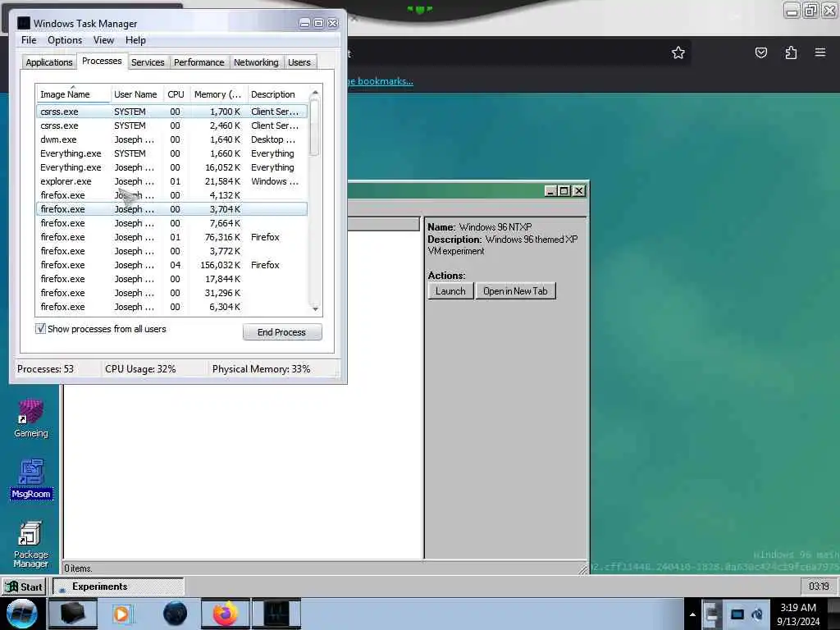
Task: Open the Gameing desktop shortcut
Action: pyautogui.click(x=31, y=419)
